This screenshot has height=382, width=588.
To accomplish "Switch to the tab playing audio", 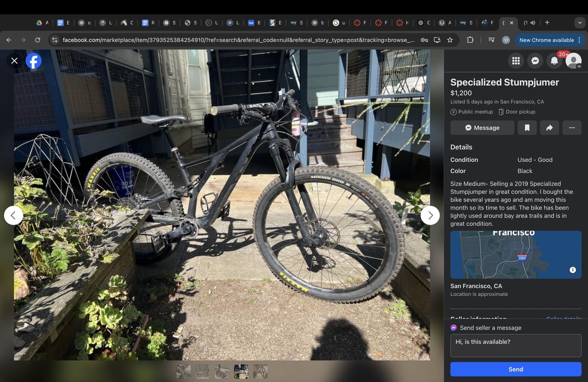I will click(530, 23).
